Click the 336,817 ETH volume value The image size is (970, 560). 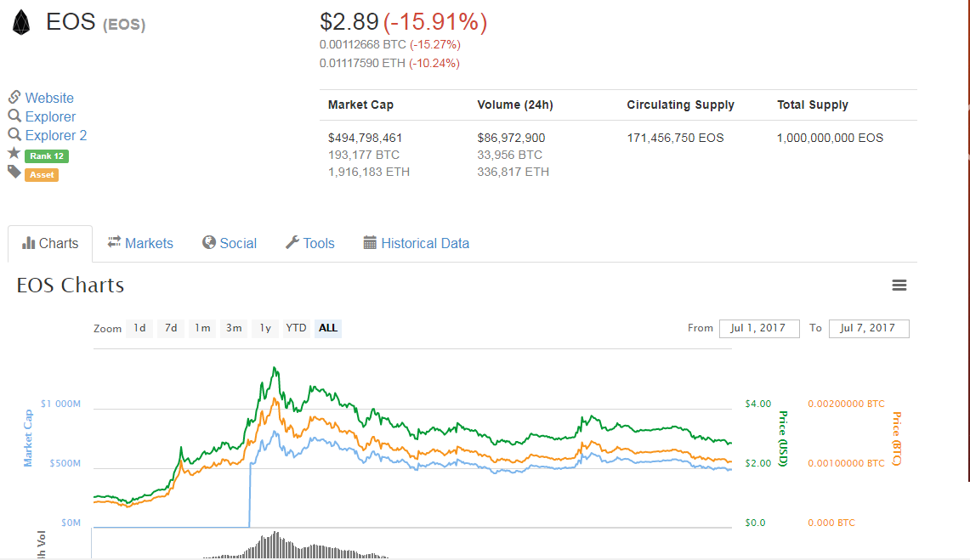tap(513, 172)
